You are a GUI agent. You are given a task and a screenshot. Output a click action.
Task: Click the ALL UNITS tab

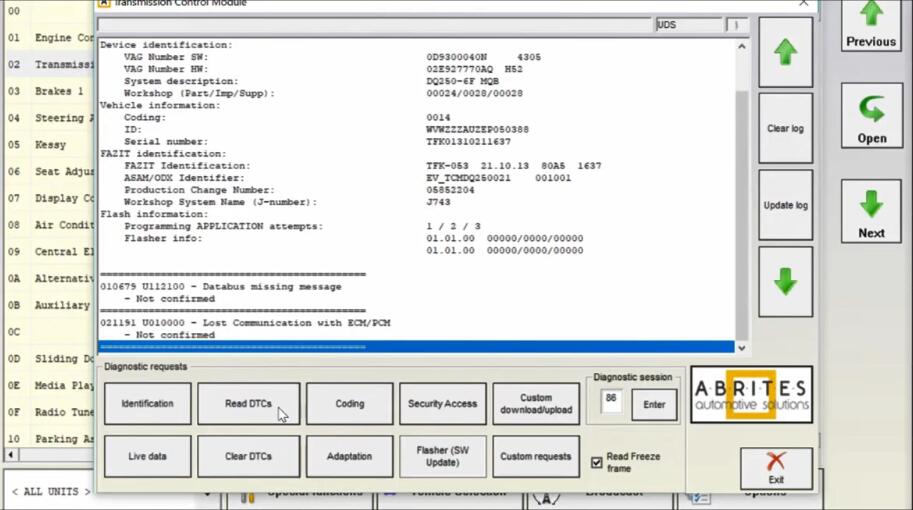tap(51, 492)
